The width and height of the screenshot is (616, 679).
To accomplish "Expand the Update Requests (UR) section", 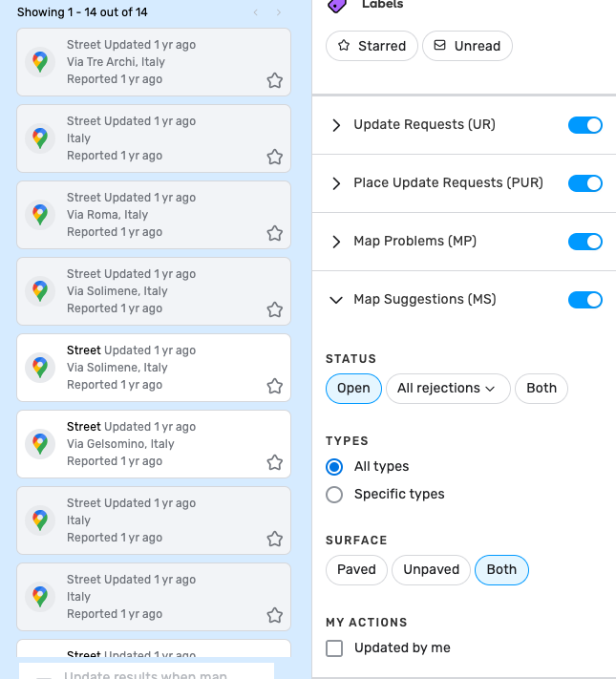I will point(336,125).
